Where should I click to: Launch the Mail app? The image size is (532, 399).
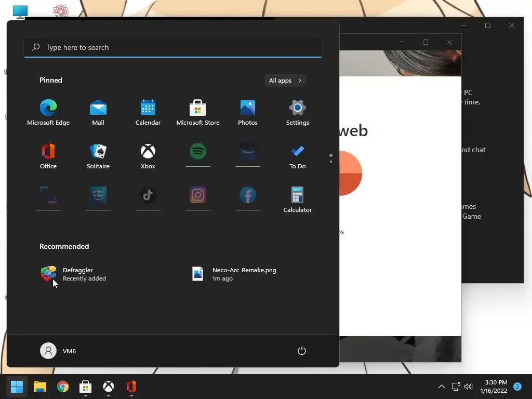[98, 113]
